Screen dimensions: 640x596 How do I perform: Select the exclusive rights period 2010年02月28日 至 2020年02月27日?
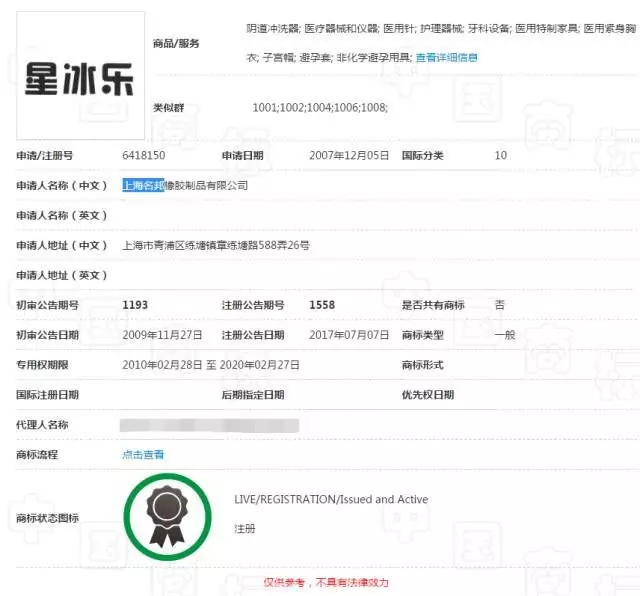(211, 365)
